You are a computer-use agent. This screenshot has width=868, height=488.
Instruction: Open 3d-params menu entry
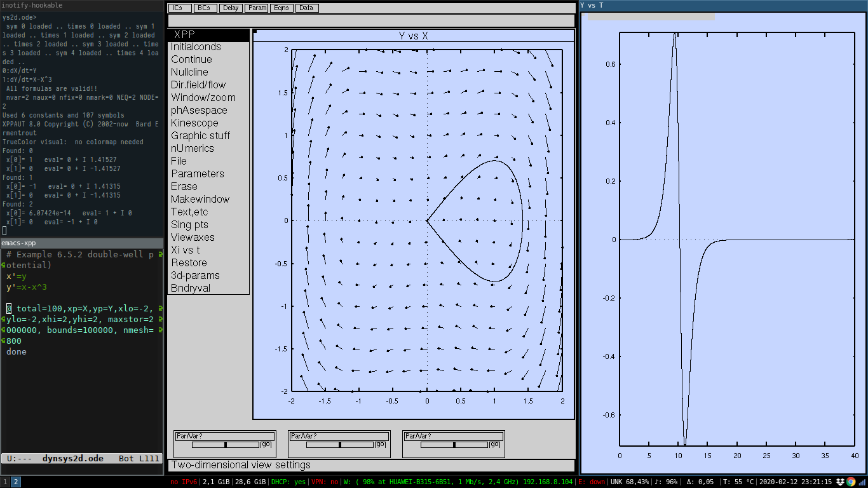[208, 276]
